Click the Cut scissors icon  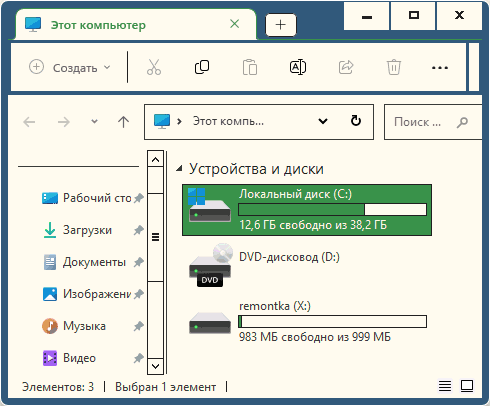click(x=154, y=67)
